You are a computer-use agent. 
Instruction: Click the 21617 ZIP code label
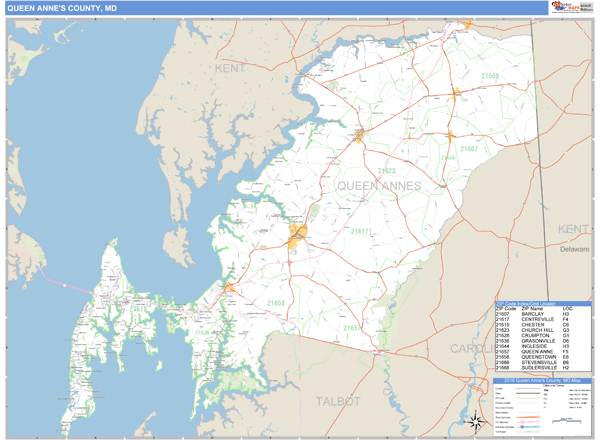[x=359, y=232]
